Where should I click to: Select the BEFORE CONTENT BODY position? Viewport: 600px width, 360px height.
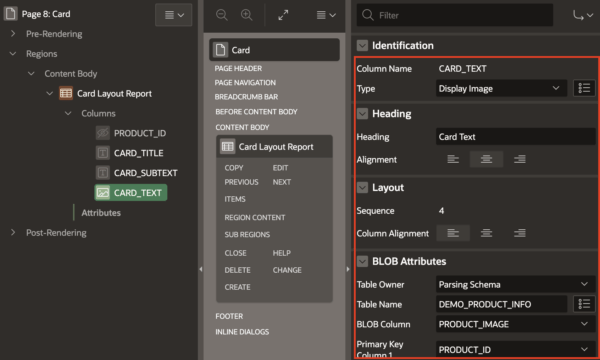pos(256,112)
